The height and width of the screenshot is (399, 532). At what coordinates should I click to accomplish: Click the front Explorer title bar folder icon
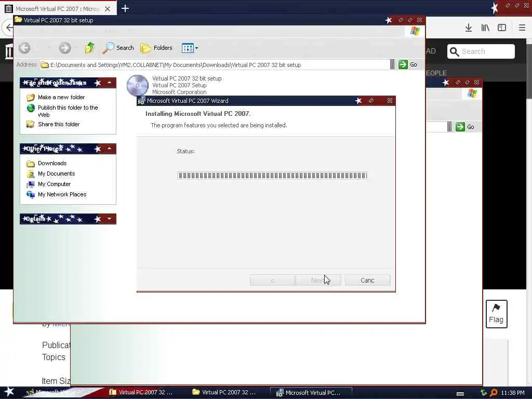(18, 20)
